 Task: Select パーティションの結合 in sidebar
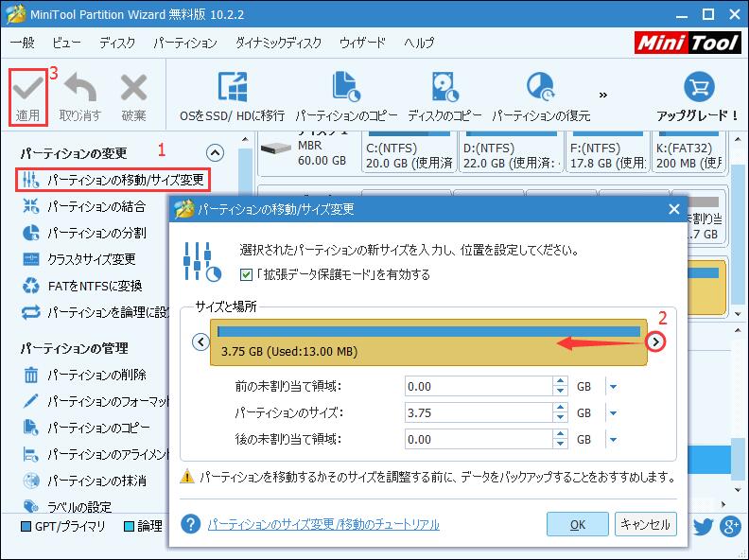tap(96, 206)
